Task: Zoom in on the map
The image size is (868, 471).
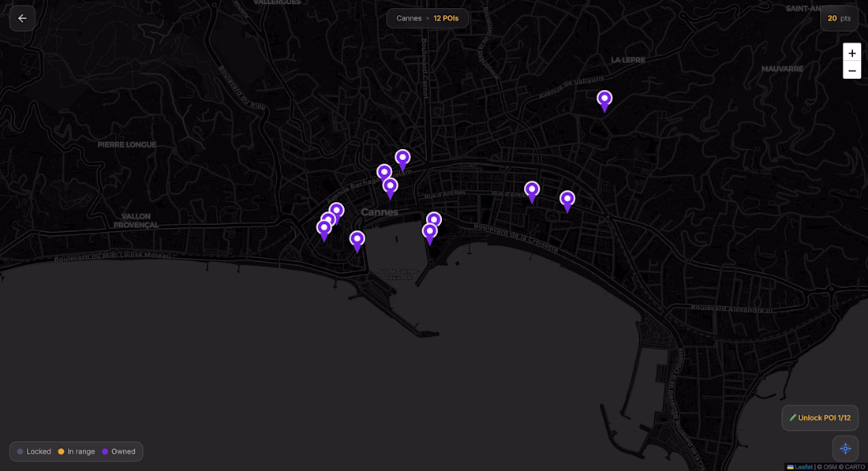Action: pos(852,53)
